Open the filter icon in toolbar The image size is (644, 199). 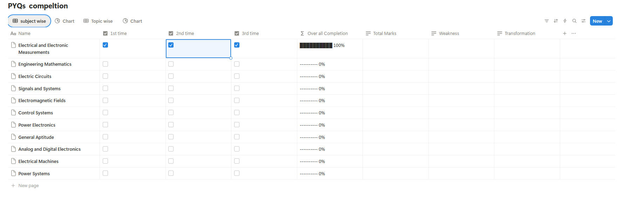[547, 21]
